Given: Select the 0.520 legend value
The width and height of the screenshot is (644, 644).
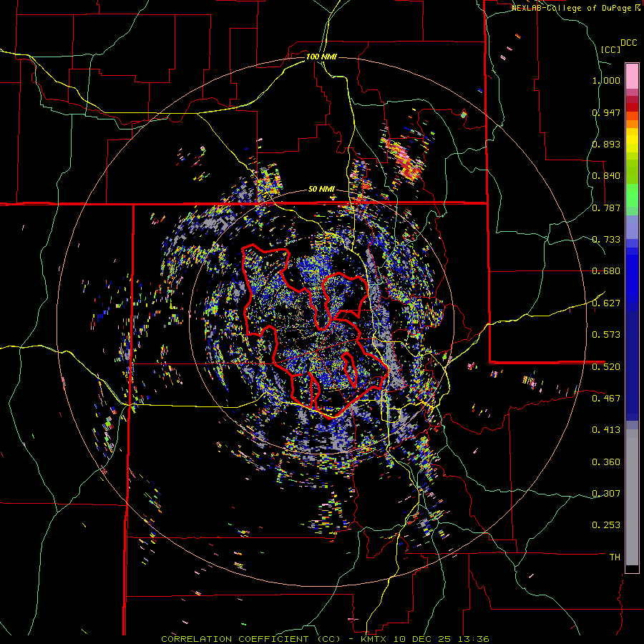Looking at the screenshot, I should [x=606, y=367].
